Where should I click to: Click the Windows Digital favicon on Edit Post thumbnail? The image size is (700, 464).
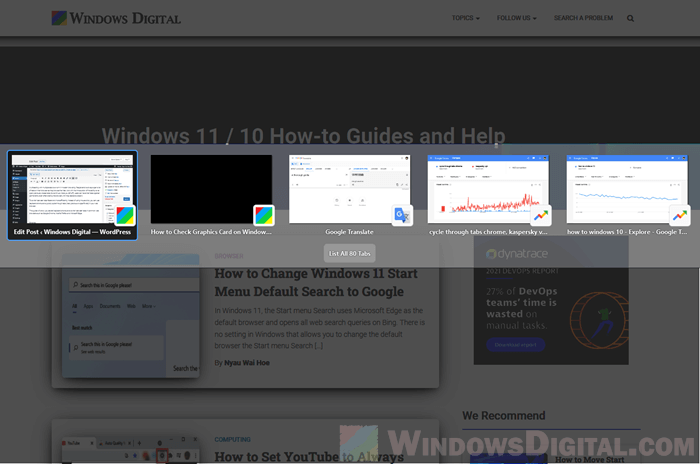coord(125,215)
